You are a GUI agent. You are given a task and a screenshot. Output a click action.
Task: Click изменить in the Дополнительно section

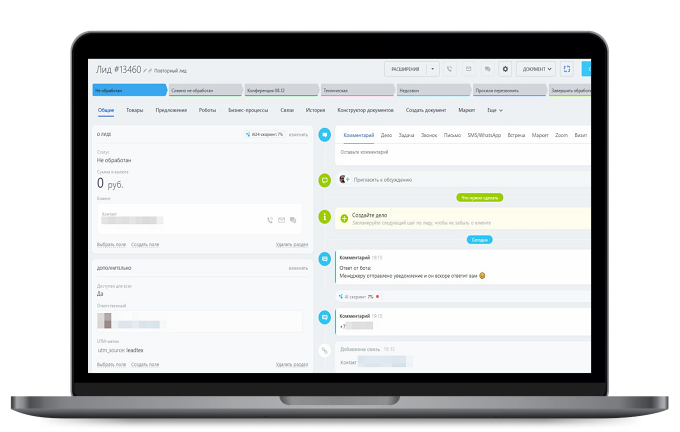click(x=298, y=268)
